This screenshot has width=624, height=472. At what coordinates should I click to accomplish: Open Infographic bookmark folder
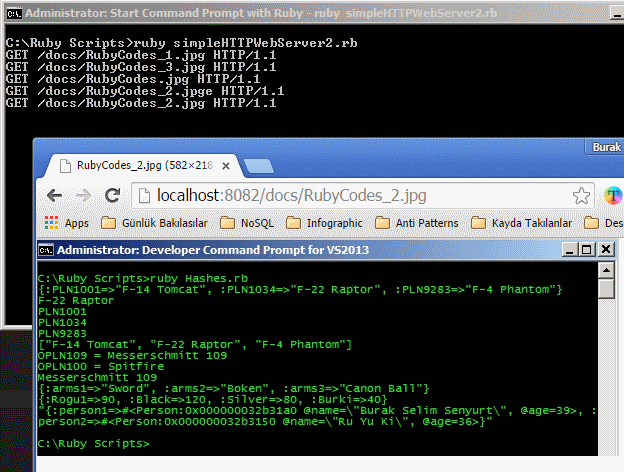click(324, 223)
